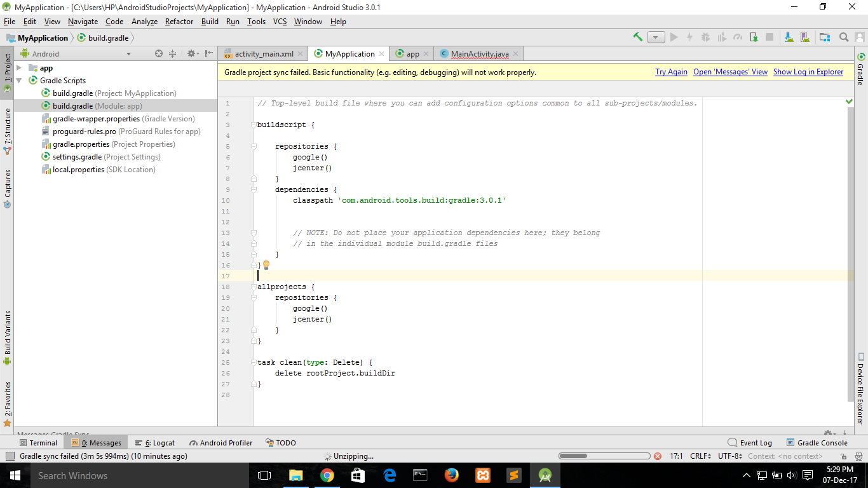868x488 pixels.
Task: Select settings.gradle file
Action: point(100,157)
